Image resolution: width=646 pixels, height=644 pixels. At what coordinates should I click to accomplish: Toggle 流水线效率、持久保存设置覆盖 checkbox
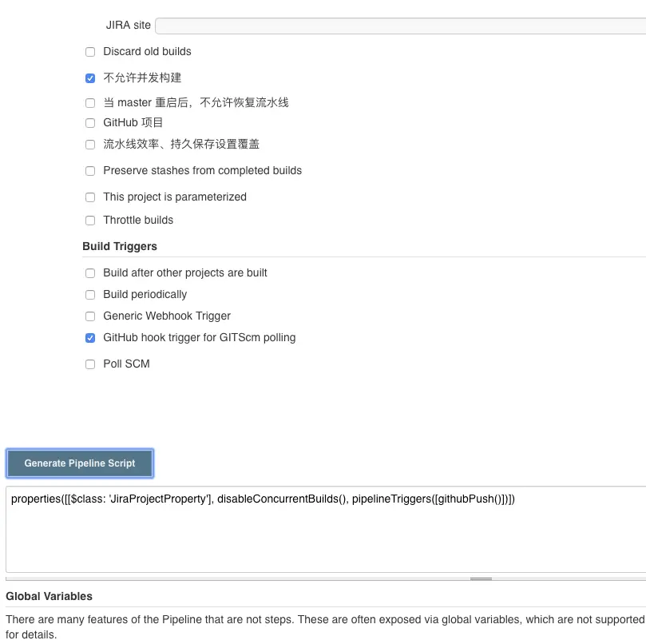[x=89, y=145]
